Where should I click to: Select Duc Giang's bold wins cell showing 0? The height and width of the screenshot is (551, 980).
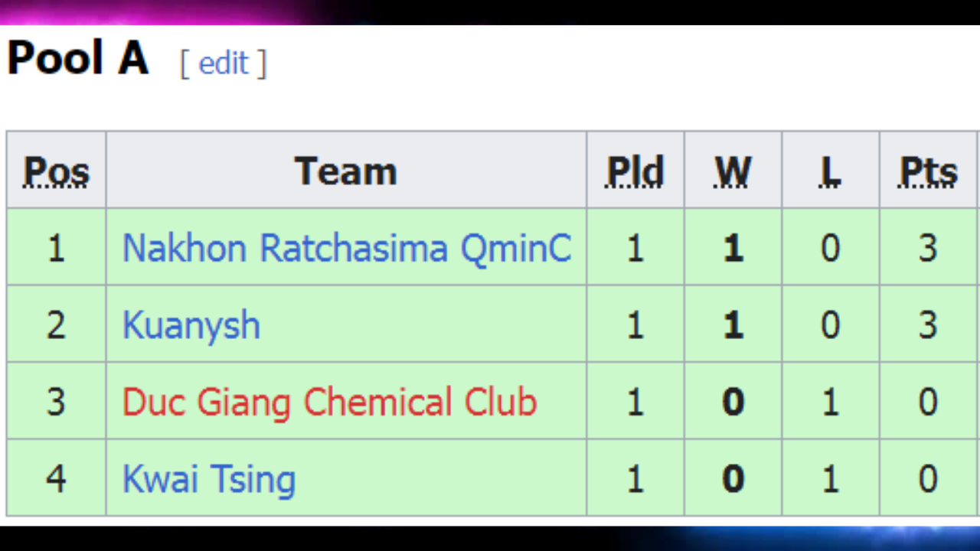tap(733, 401)
